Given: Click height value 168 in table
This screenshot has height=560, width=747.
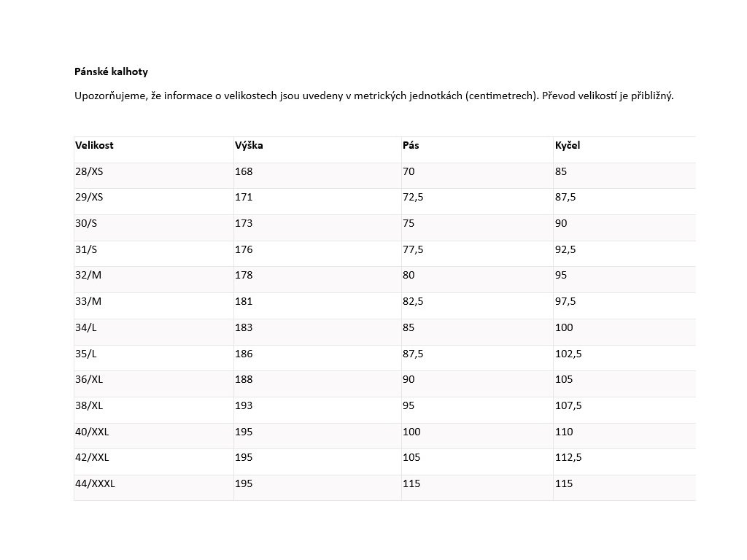Looking at the screenshot, I should [244, 171].
